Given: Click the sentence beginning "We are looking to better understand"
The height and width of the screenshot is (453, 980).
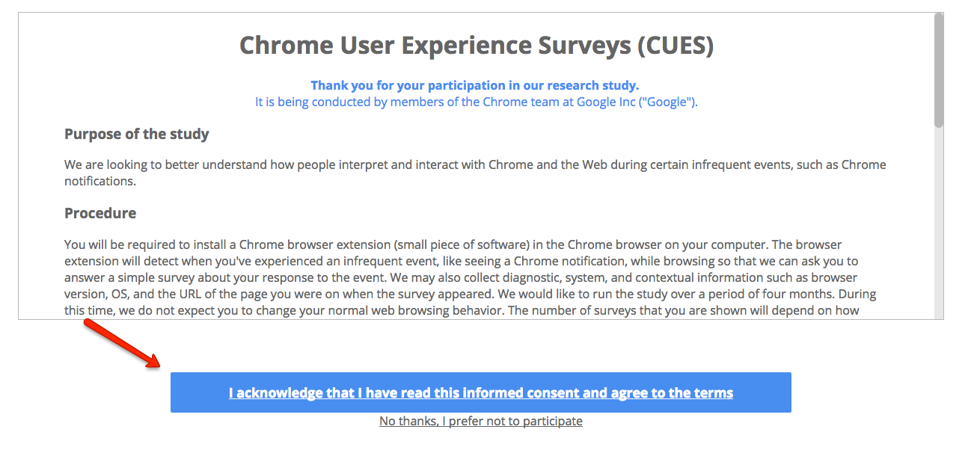Looking at the screenshot, I should pyautogui.click(x=475, y=173).
